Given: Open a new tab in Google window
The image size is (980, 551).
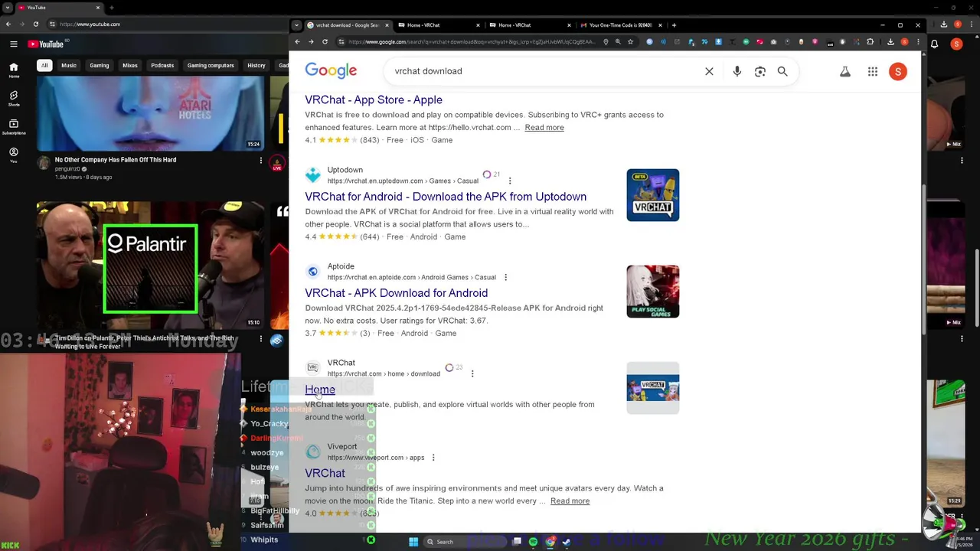Looking at the screenshot, I should (x=674, y=25).
